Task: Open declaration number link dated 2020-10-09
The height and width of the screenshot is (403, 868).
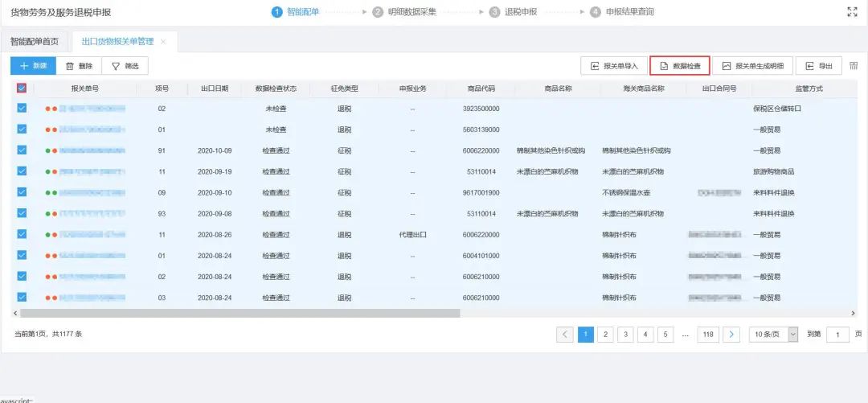Action: [92, 150]
